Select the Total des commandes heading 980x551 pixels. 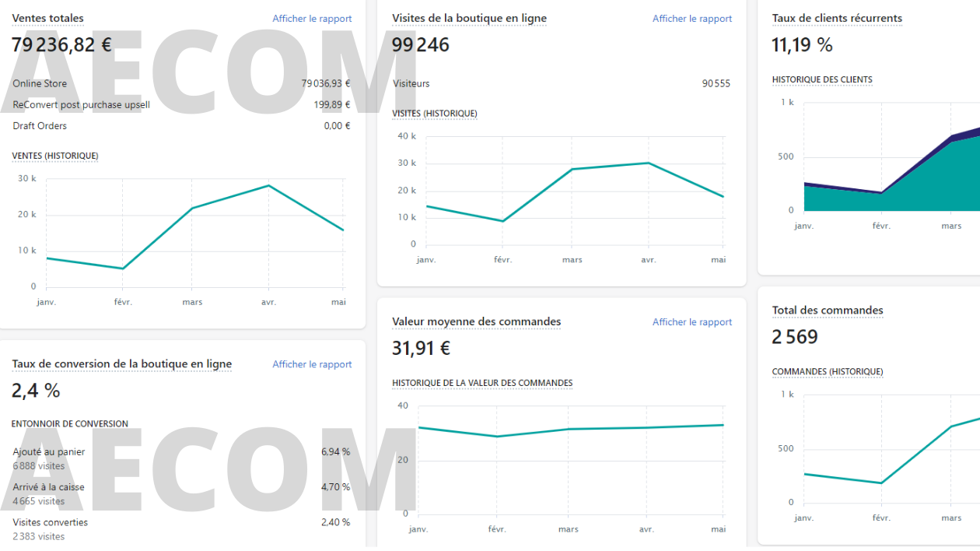pyautogui.click(x=828, y=310)
